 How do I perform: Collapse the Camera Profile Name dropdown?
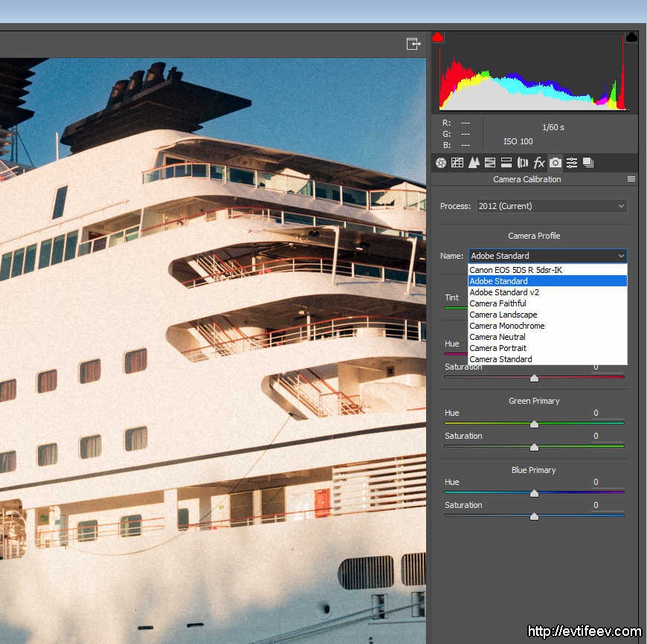(x=621, y=256)
